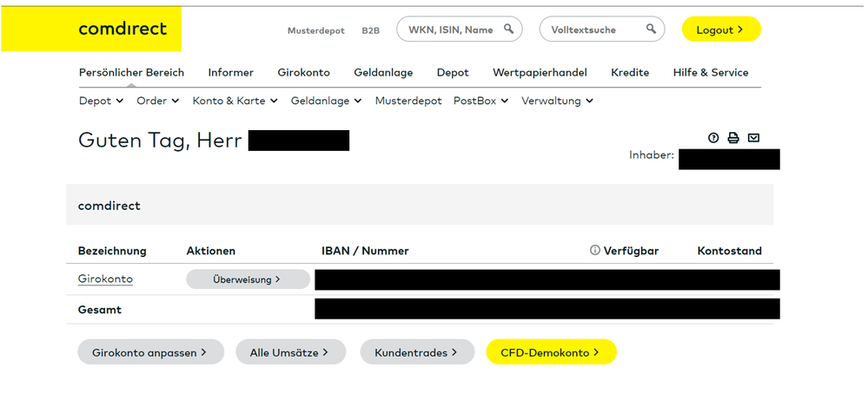
Task: Click the comdirect section heading
Action: click(109, 206)
